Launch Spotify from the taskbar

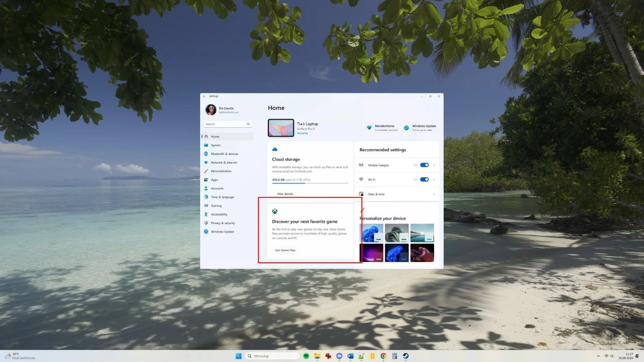pyautogui.click(x=306, y=356)
